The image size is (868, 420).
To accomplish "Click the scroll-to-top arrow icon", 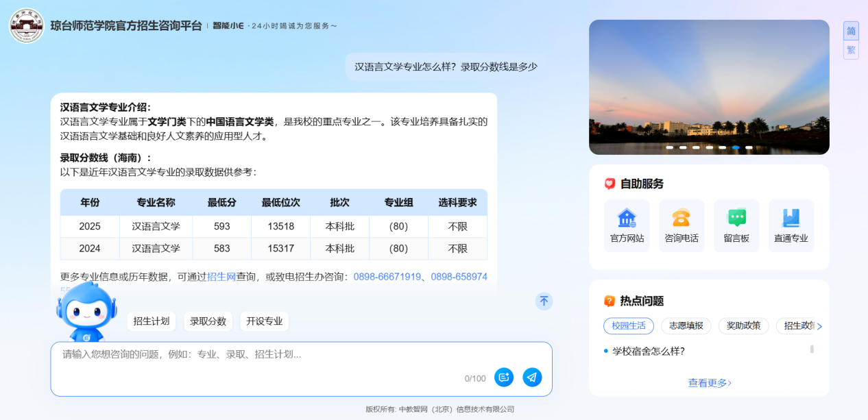I will (x=544, y=301).
